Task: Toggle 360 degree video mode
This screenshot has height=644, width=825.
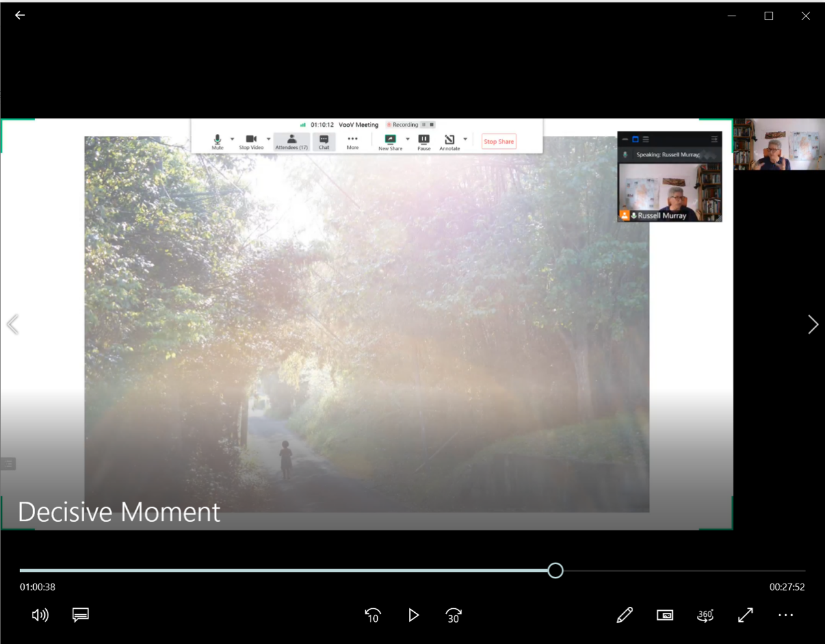Action: (705, 615)
